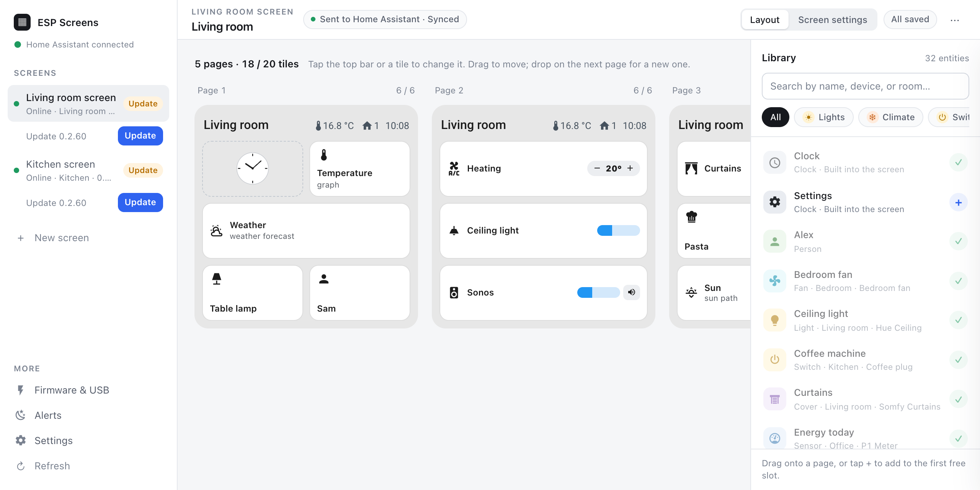Click the blue Update button under Living room screen
The image size is (980, 490).
140,136
